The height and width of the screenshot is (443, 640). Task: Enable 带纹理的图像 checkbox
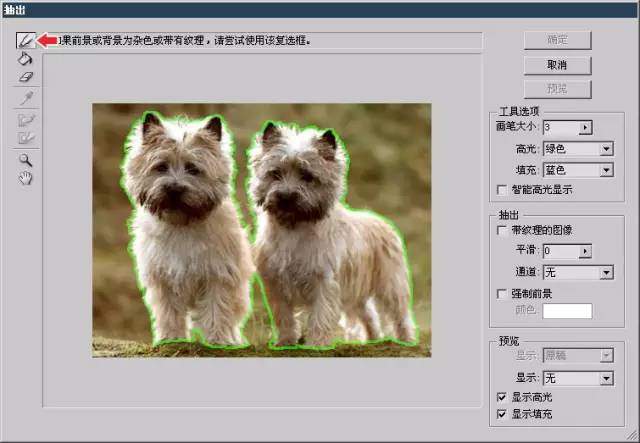tap(502, 230)
